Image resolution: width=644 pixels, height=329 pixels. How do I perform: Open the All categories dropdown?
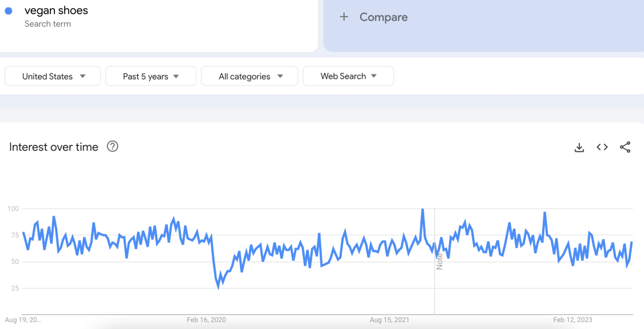tap(249, 76)
